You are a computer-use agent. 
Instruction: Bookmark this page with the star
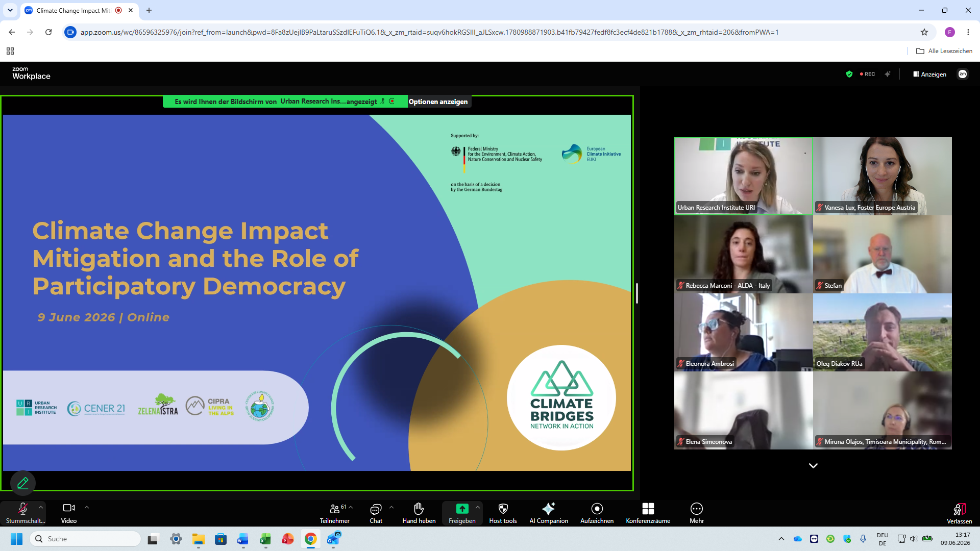pyautogui.click(x=924, y=32)
